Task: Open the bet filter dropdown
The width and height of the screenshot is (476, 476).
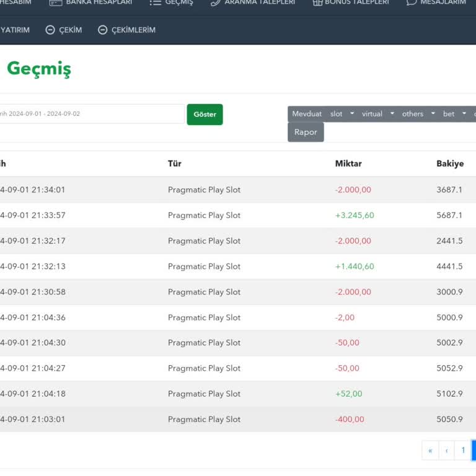Action: [464, 113]
